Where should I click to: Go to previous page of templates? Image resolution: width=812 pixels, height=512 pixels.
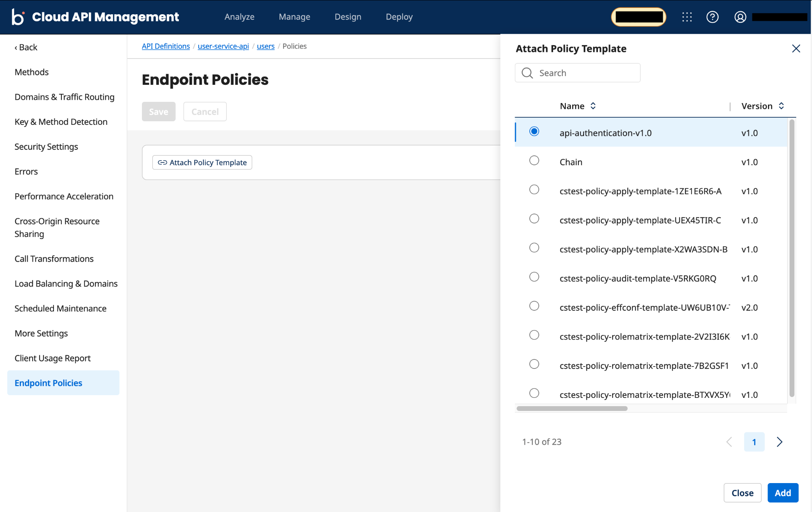coord(729,442)
